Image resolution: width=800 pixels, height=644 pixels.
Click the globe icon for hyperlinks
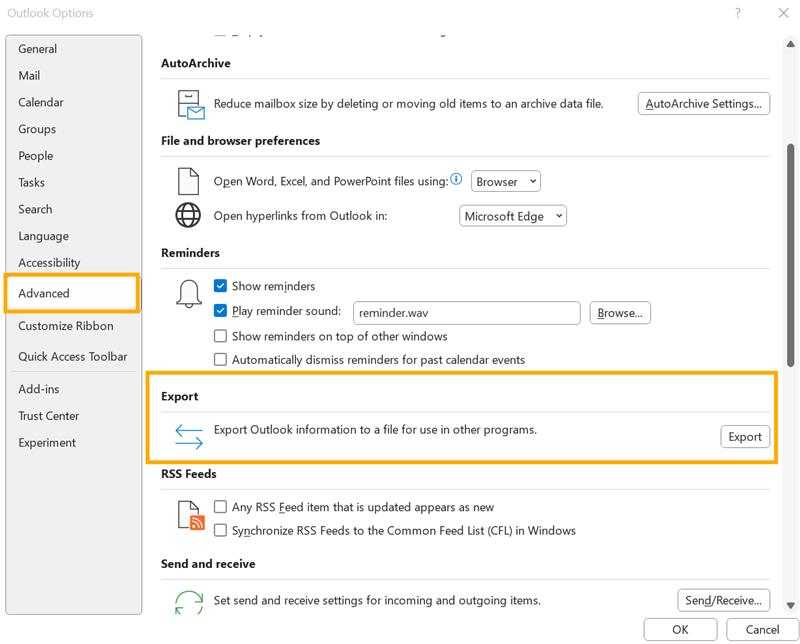click(x=188, y=215)
